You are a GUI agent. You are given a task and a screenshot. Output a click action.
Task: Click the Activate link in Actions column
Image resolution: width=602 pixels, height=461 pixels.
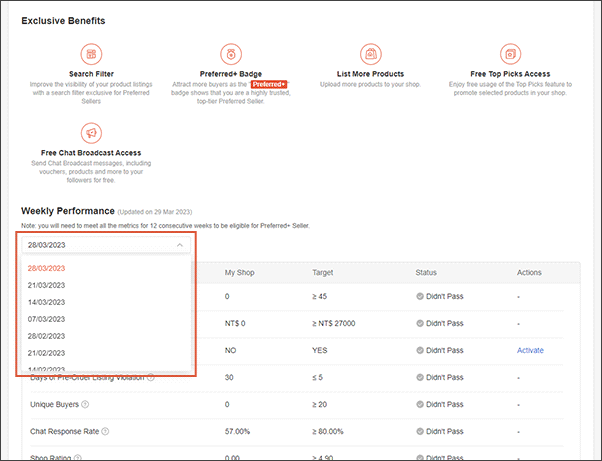pyautogui.click(x=532, y=350)
